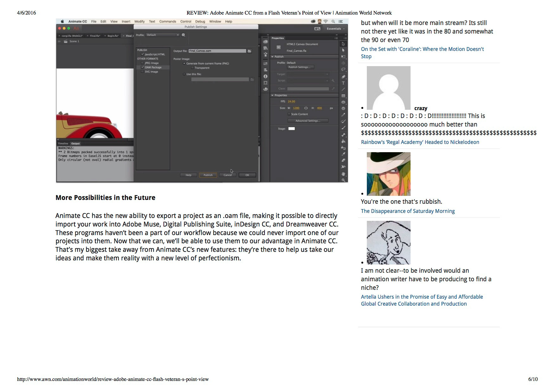The height and width of the screenshot is (392, 555).
Task: Open the Profile Default dropdown
Action: 163,35
